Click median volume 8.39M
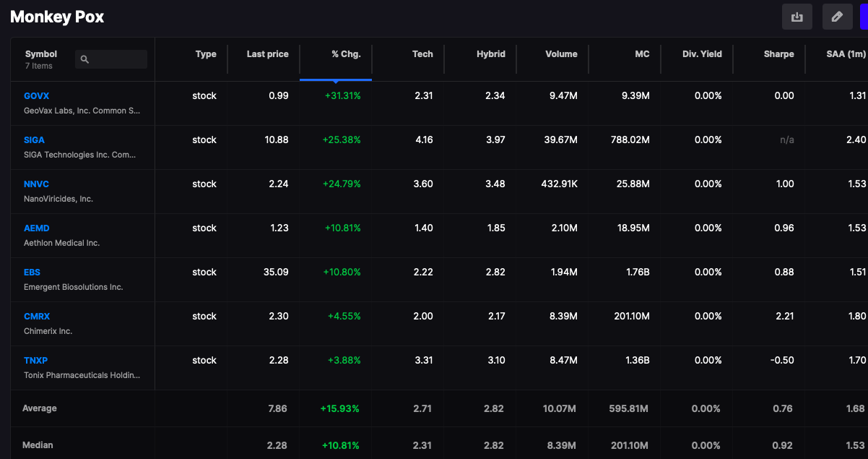The height and width of the screenshot is (459, 868). [x=561, y=446]
